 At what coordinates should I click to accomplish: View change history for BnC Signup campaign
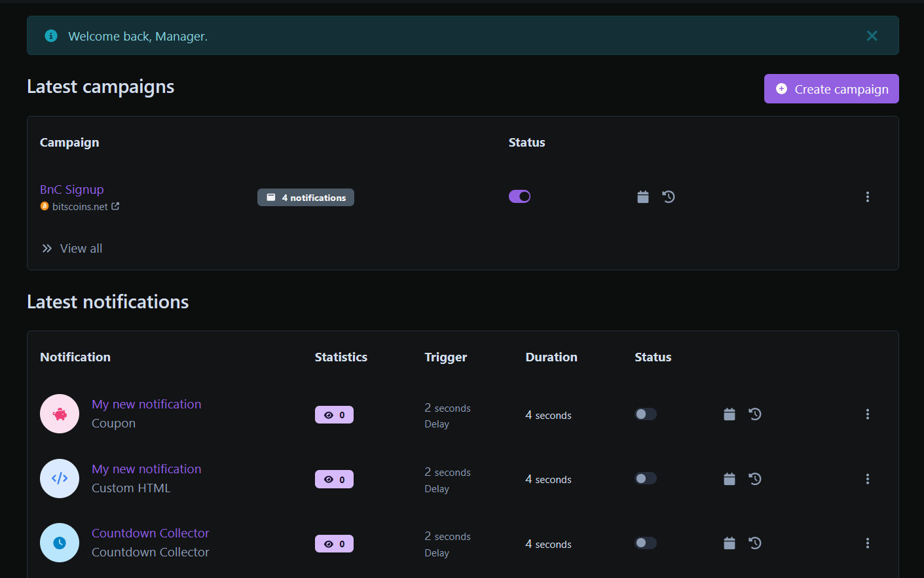669,196
